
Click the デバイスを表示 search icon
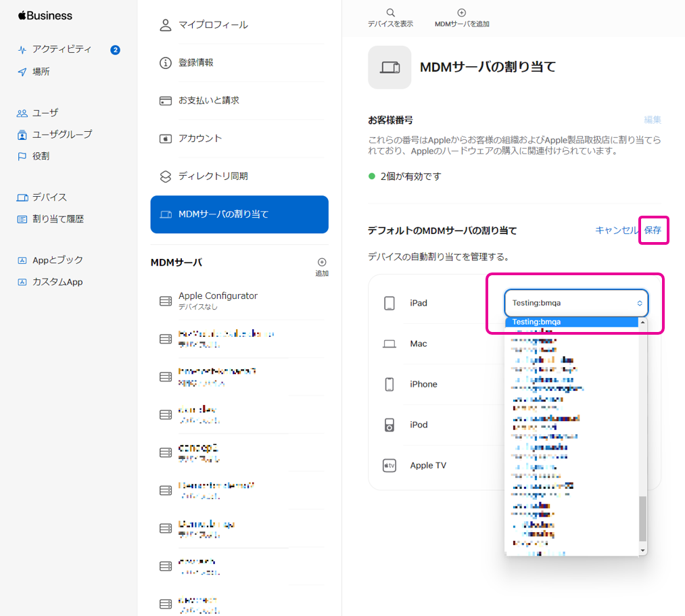390,13
